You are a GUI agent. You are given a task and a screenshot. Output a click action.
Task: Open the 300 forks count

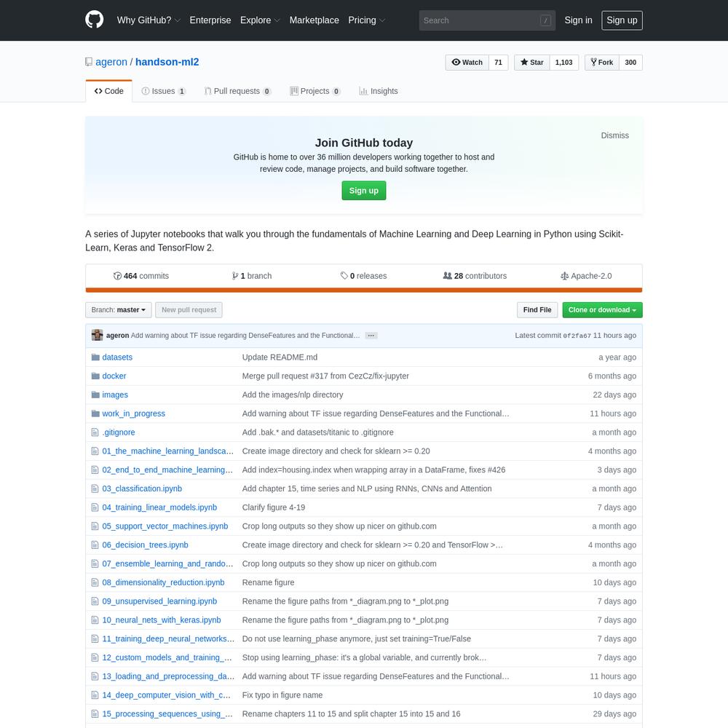(630, 62)
